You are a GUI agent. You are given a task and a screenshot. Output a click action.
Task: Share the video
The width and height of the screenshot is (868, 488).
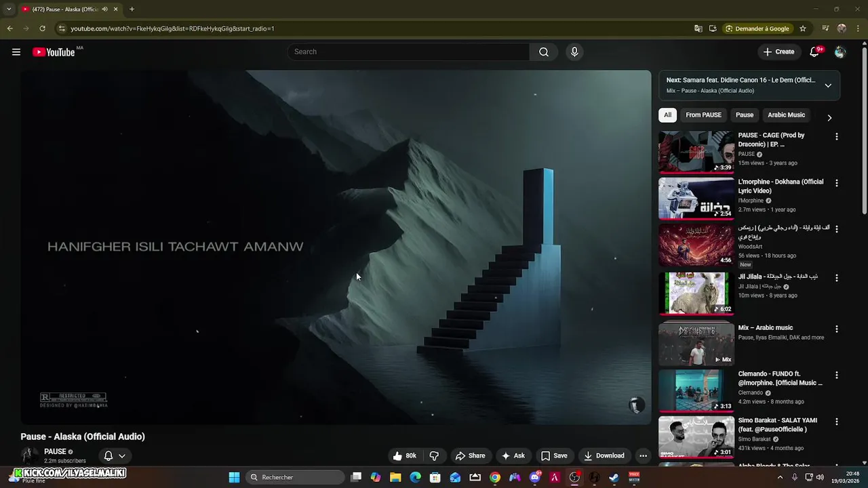click(x=470, y=455)
